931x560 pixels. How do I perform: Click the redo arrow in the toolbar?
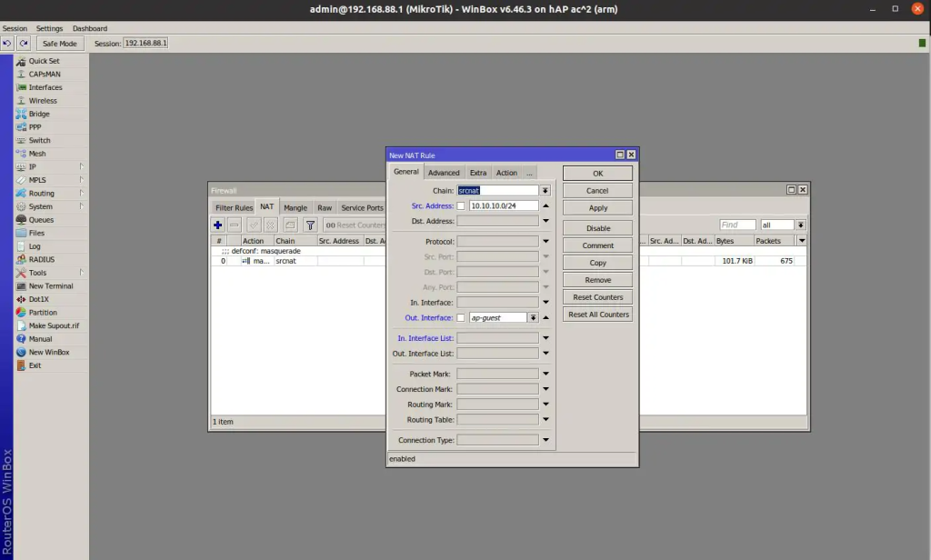coord(24,44)
